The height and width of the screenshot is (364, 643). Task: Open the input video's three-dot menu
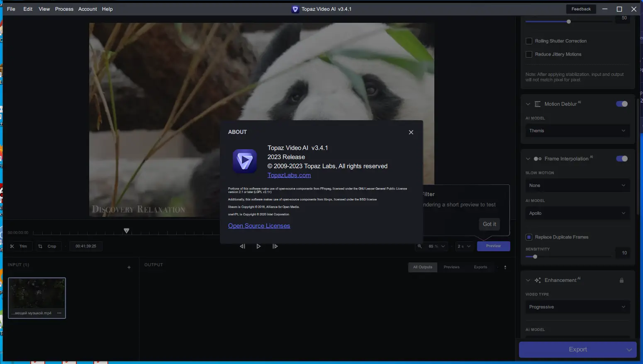pos(59,313)
